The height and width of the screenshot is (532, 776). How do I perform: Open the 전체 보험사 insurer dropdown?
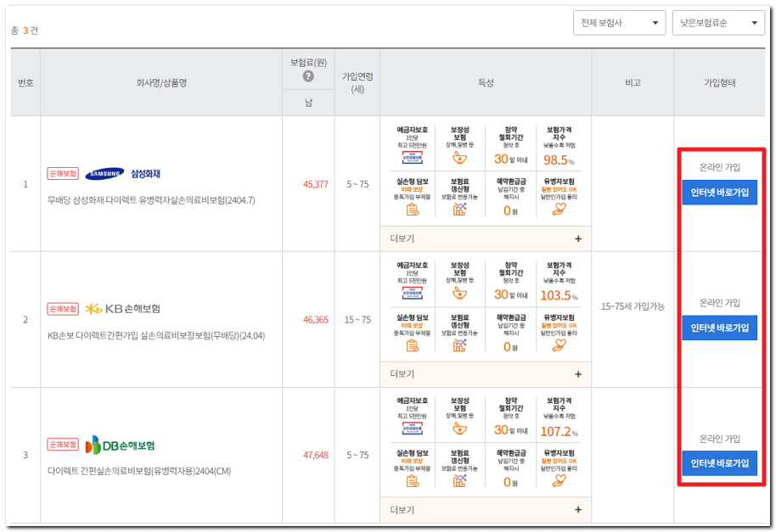coord(619,23)
